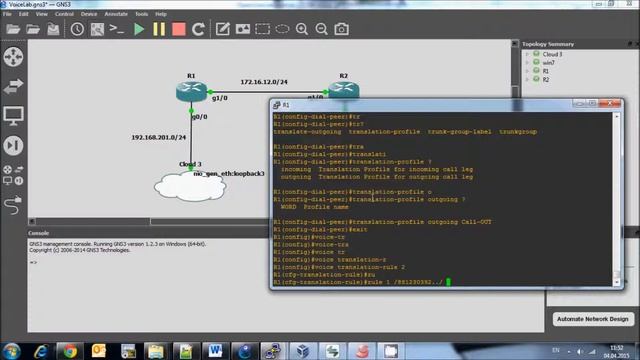Select the Add a link cable tool
640x360 pixels.
[x=13, y=204]
